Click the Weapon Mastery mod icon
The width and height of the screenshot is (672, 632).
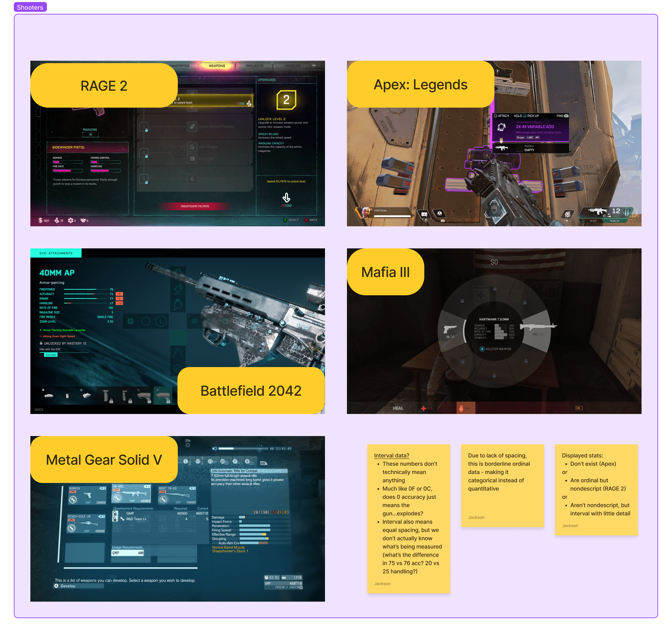192,179
